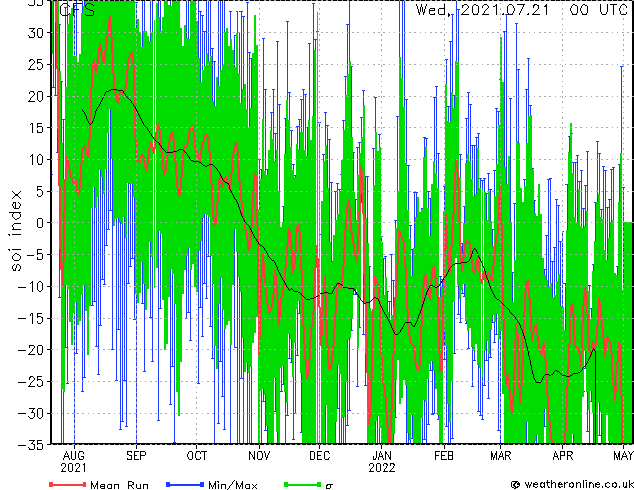
Task: Click the 'APR' x-axis label
Action: 562,456
